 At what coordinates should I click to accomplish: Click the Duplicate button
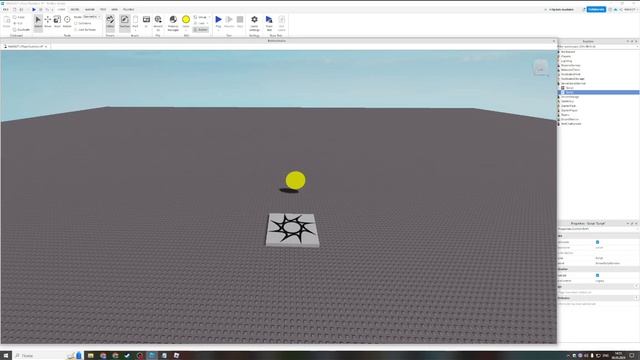pos(21,29)
